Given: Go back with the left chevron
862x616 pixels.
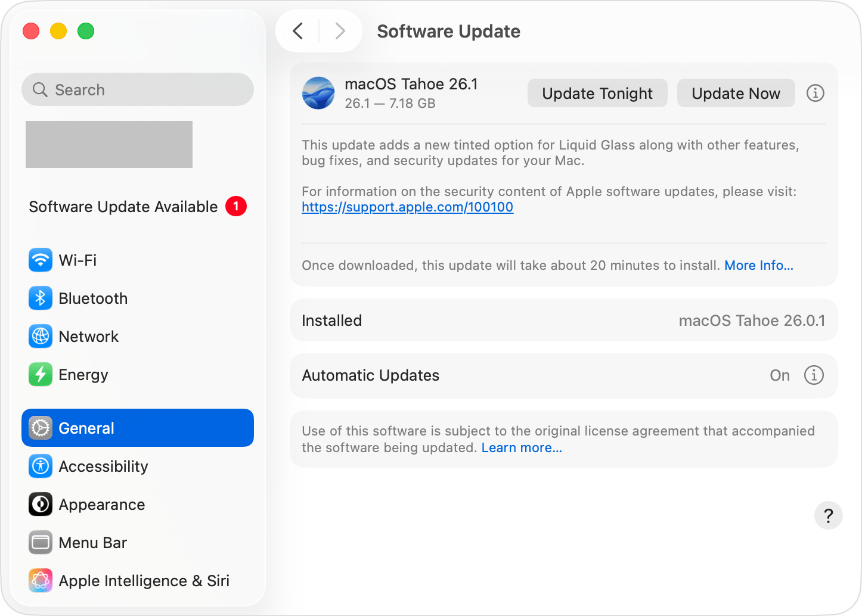Looking at the screenshot, I should tap(298, 31).
